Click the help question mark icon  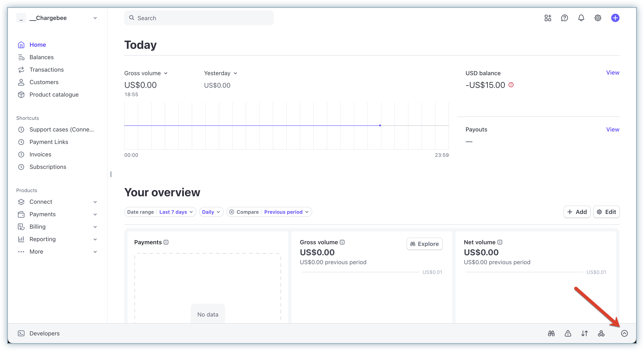point(564,18)
